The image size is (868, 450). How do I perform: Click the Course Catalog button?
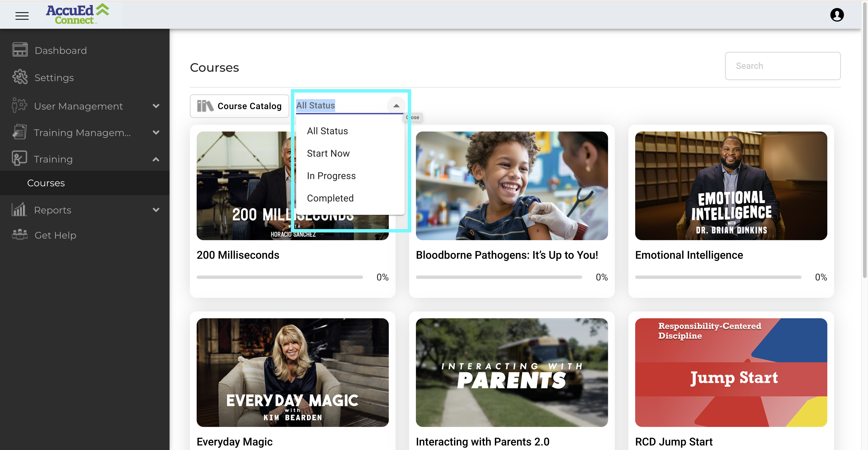tap(239, 106)
